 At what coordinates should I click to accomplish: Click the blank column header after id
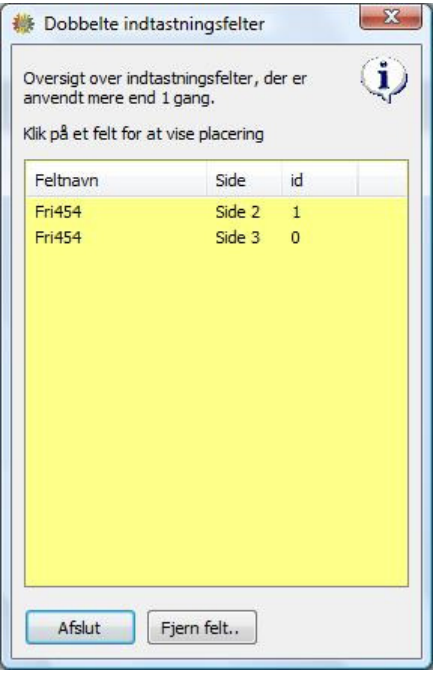click(x=382, y=180)
